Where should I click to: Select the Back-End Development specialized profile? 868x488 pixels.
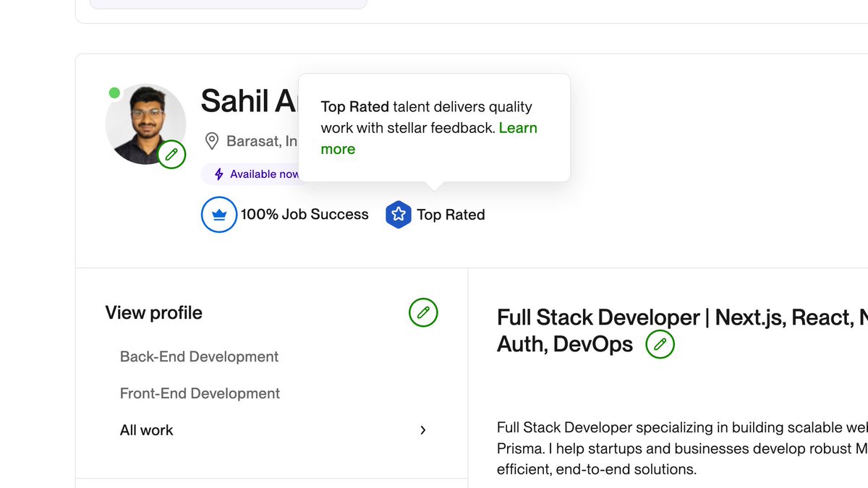199,356
